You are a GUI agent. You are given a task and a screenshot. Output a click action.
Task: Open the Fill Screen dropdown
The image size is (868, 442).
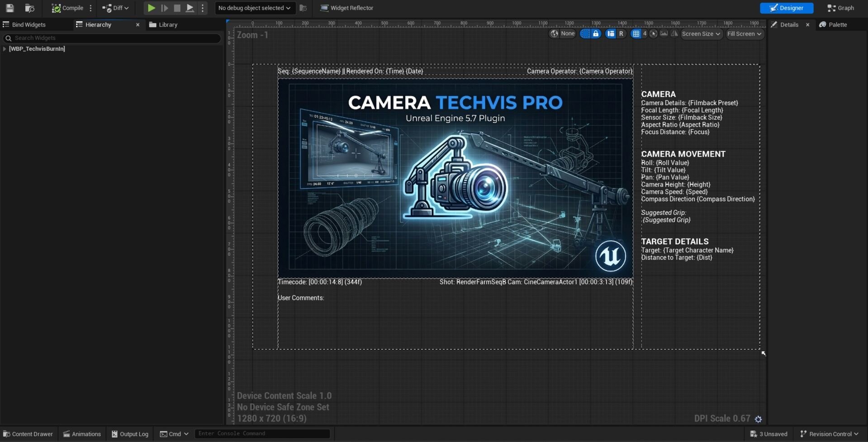point(744,33)
